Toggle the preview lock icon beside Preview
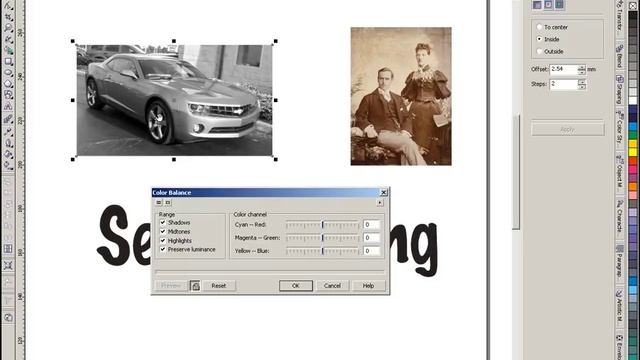Viewport: 640px width, 360px height. 196,286
